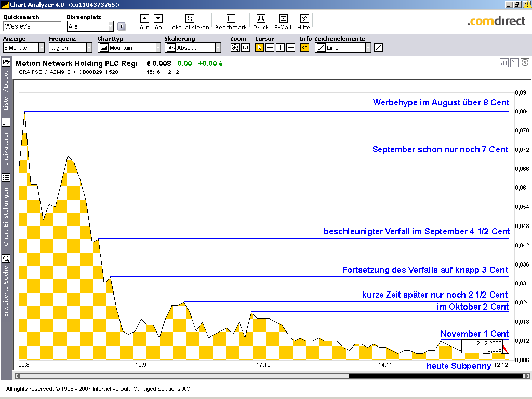Click the zoom-in magnifier icon

[235, 48]
